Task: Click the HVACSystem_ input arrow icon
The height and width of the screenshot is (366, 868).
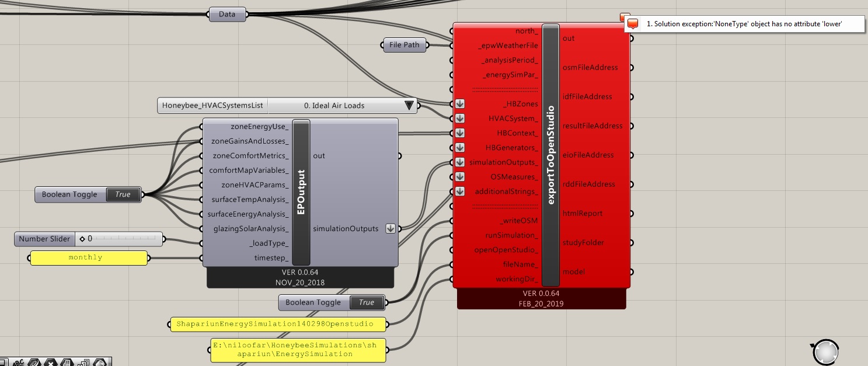Action: pyautogui.click(x=460, y=118)
